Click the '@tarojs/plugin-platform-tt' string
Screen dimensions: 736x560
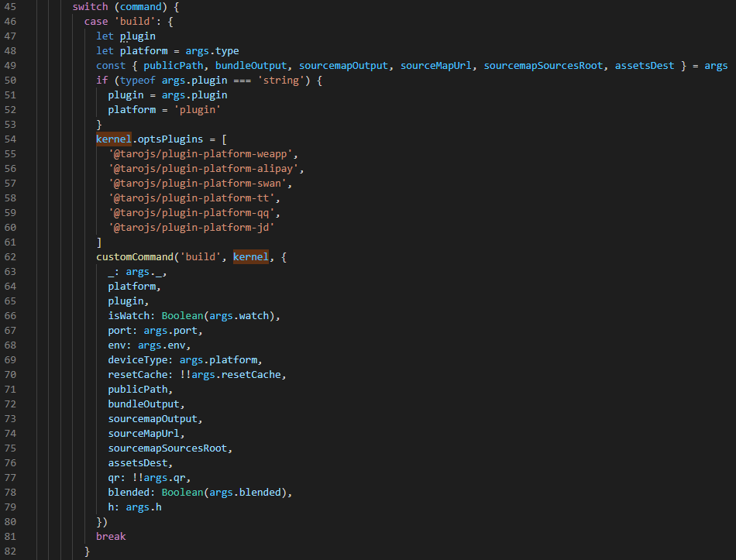[x=191, y=198]
